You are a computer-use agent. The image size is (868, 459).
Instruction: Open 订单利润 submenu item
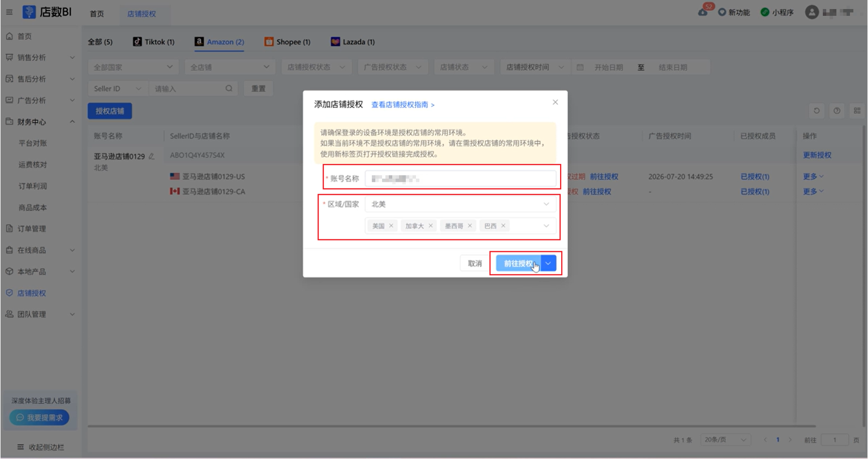pos(33,186)
